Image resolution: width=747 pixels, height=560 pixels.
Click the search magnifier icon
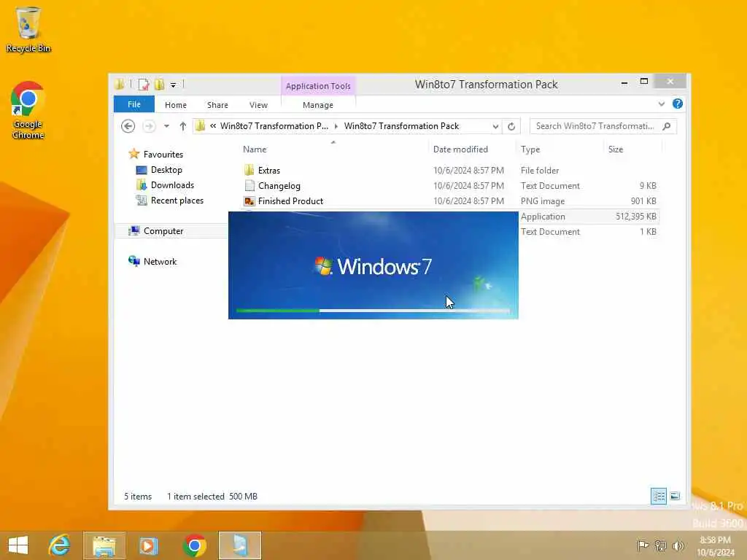(x=667, y=126)
